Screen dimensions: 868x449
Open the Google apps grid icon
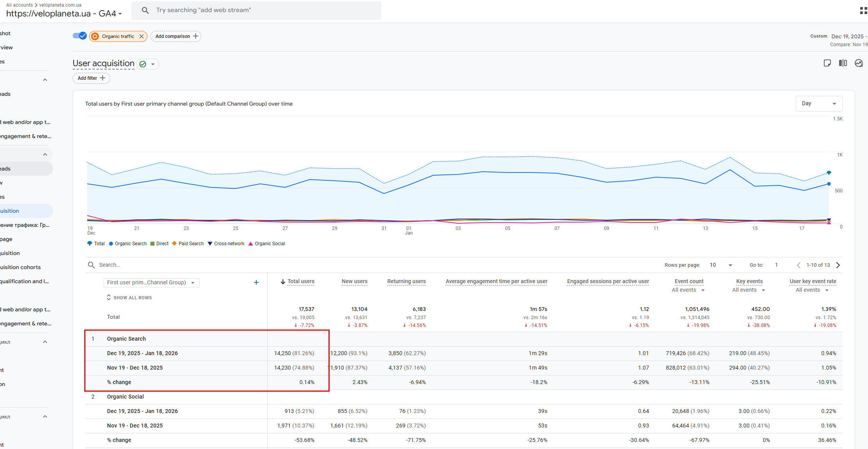(863, 11)
